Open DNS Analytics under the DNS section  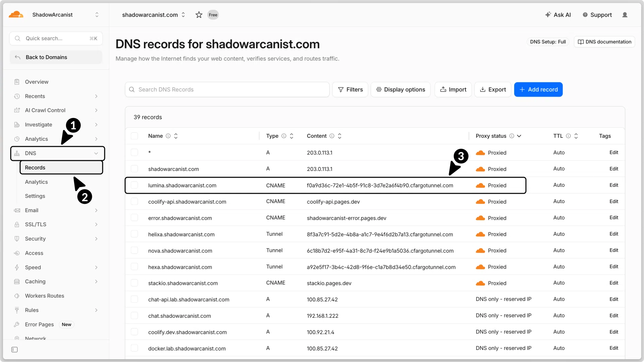(36, 182)
